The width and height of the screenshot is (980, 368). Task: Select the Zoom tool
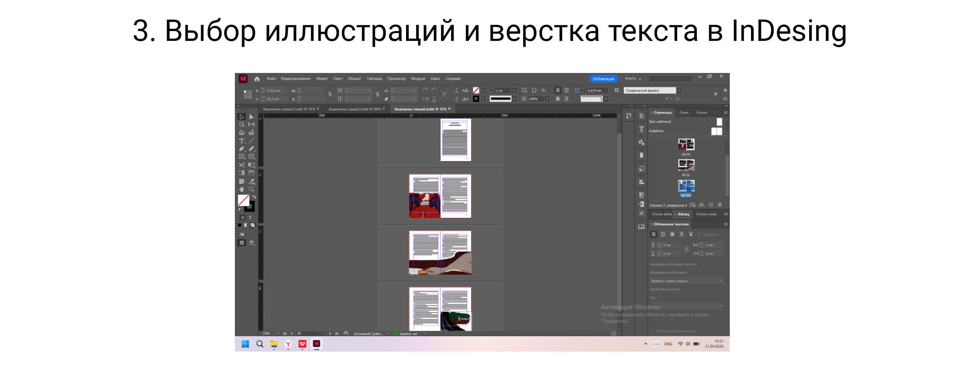coord(251,189)
